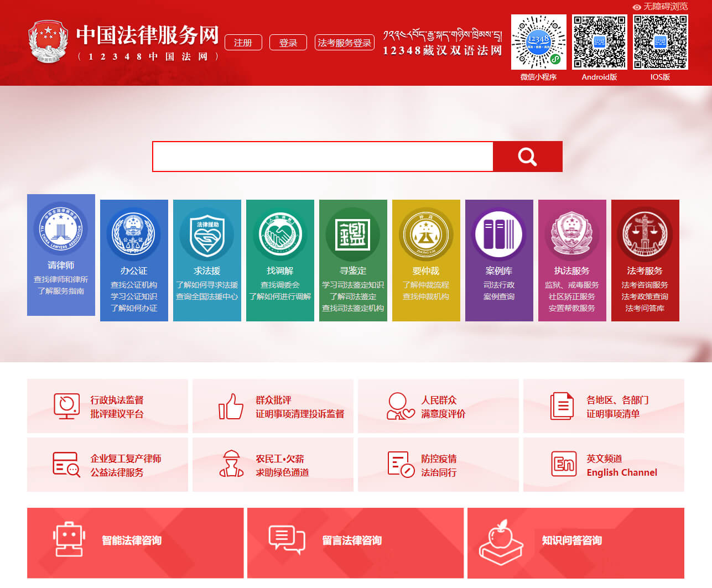Click the 中国法律服务网 site title
Image resolution: width=712 pixels, height=588 pixels.
(x=148, y=35)
